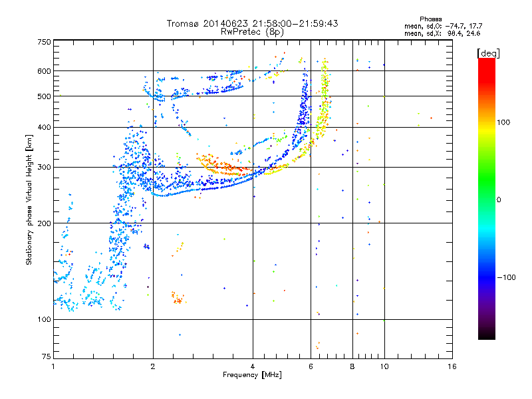
Task: Click the '[deg]' colorbar label
Action: click(488, 53)
